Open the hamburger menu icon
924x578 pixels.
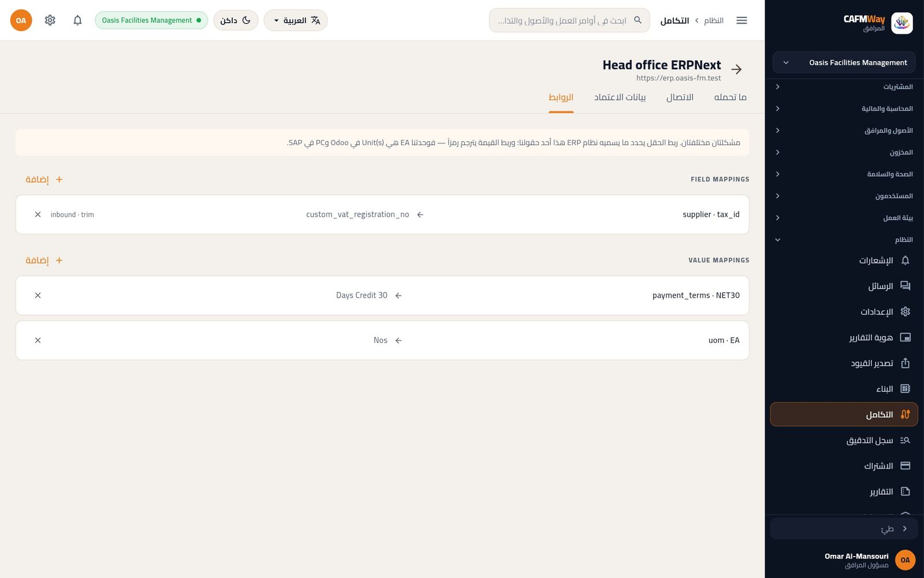742,20
